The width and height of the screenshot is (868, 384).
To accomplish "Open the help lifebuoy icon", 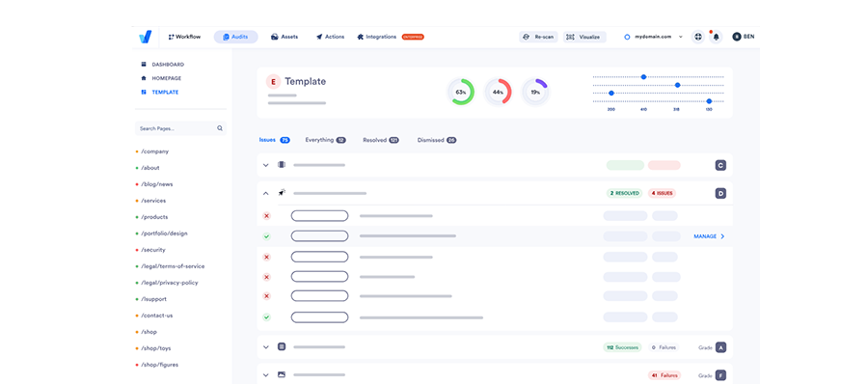I will click(697, 37).
